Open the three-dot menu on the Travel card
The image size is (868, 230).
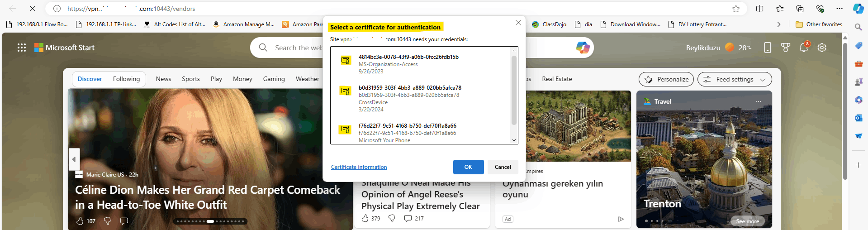click(759, 101)
